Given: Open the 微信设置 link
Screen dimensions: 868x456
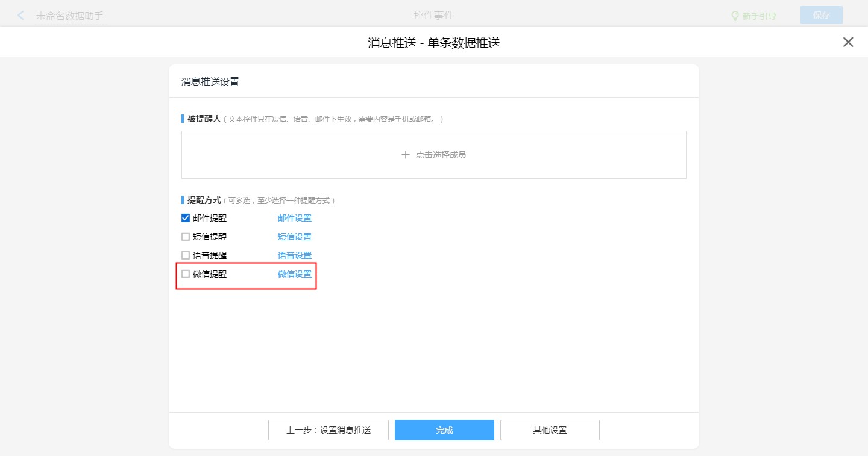Looking at the screenshot, I should point(295,274).
